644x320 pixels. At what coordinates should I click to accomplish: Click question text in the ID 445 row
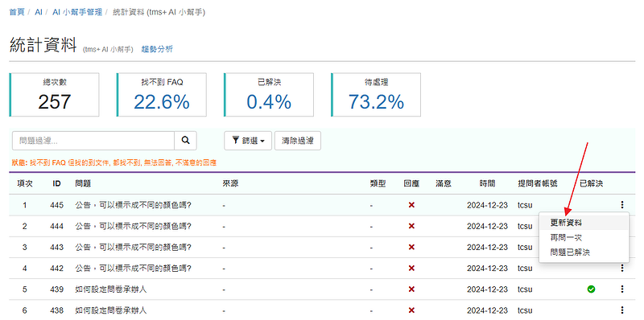tap(134, 205)
